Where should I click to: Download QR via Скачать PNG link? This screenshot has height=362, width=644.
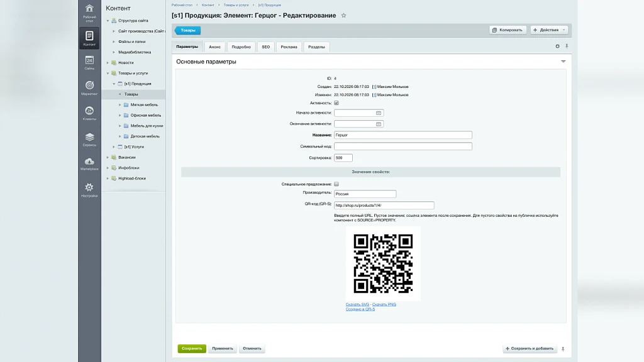384,305
